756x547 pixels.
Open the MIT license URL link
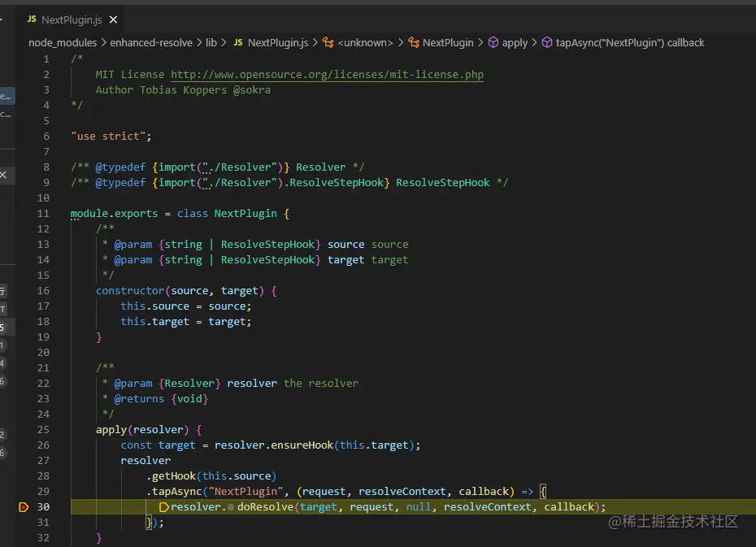(327, 75)
